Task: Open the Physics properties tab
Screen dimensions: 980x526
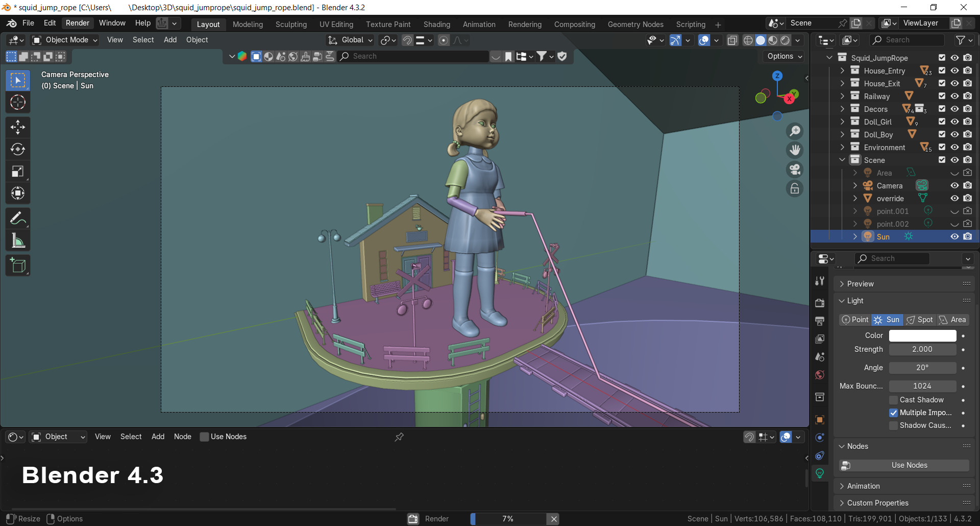Action: point(820,438)
